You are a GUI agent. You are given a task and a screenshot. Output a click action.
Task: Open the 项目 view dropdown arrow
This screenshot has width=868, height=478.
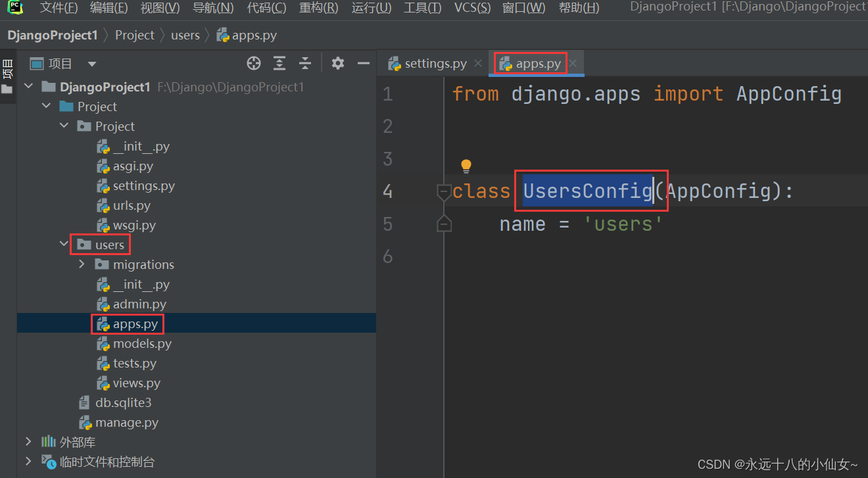(92, 64)
